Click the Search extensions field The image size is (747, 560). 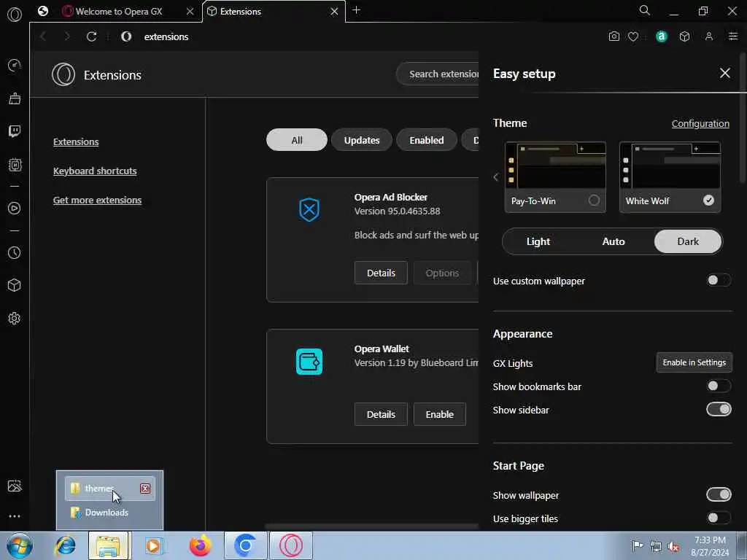pyautogui.click(x=438, y=74)
